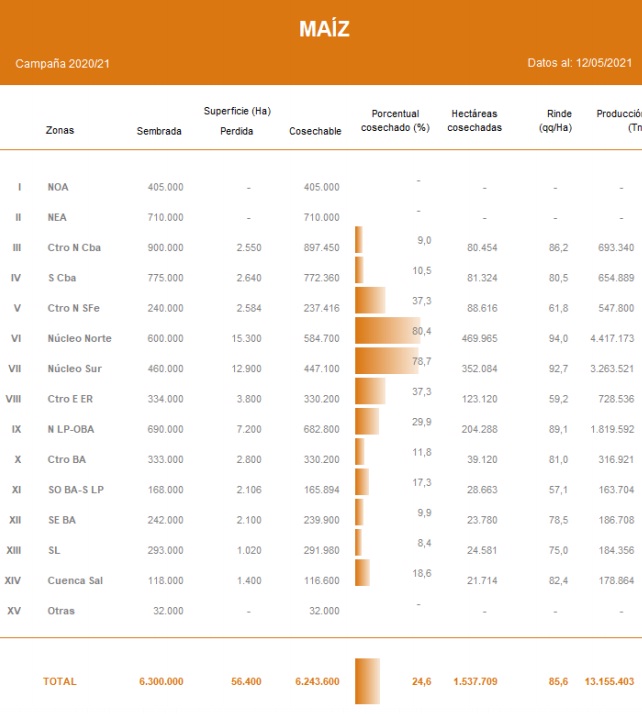Click the Datos al 12/05/2021 date text
Viewport: 642px width, 714px height.
point(580,63)
